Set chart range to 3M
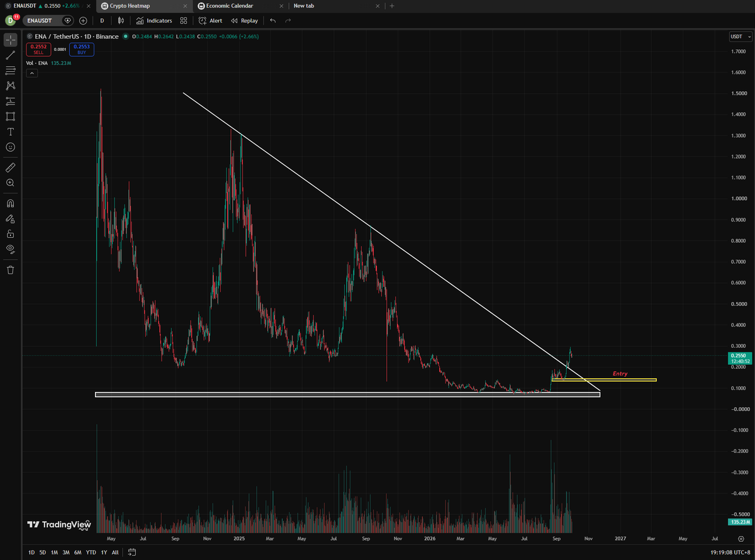Image resolution: width=755 pixels, height=560 pixels. 65,552
